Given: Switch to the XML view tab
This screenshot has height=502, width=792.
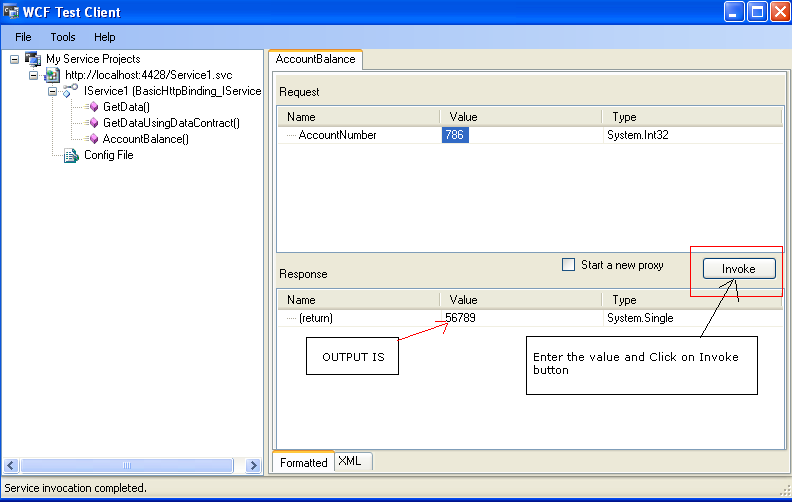Looking at the screenshot, I should point(353,461).
